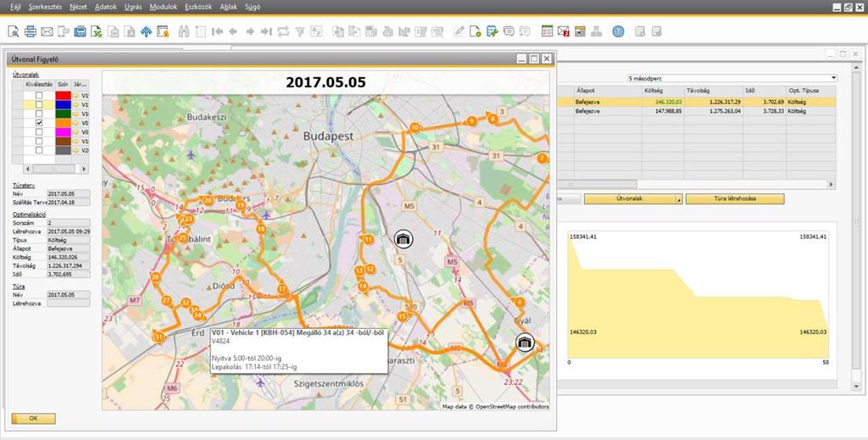Open the Szerkesztés menu
868x440 pixels.
tap(45, 7)
